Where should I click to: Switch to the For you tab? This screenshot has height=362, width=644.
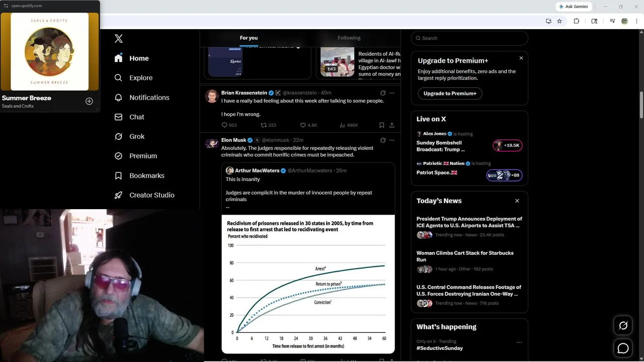tap(249, 38)
